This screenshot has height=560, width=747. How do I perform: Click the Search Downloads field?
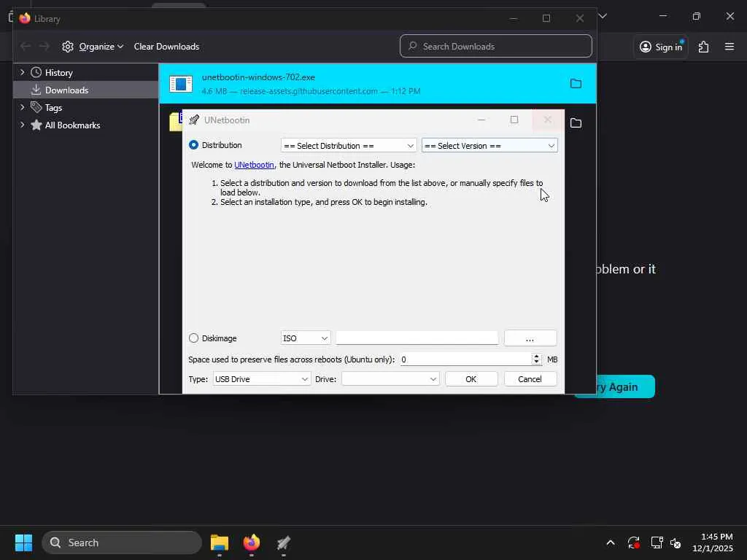(496, 46)
